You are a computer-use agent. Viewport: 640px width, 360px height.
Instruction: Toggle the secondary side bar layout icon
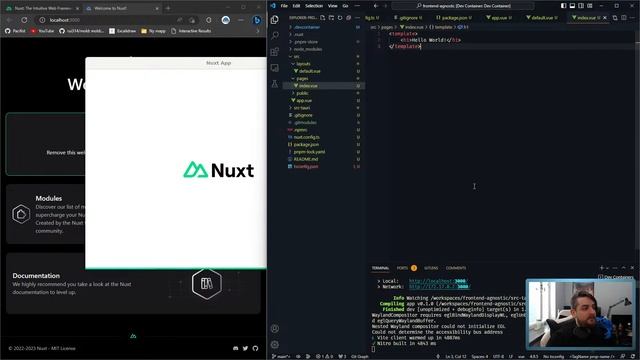[581, 6]
